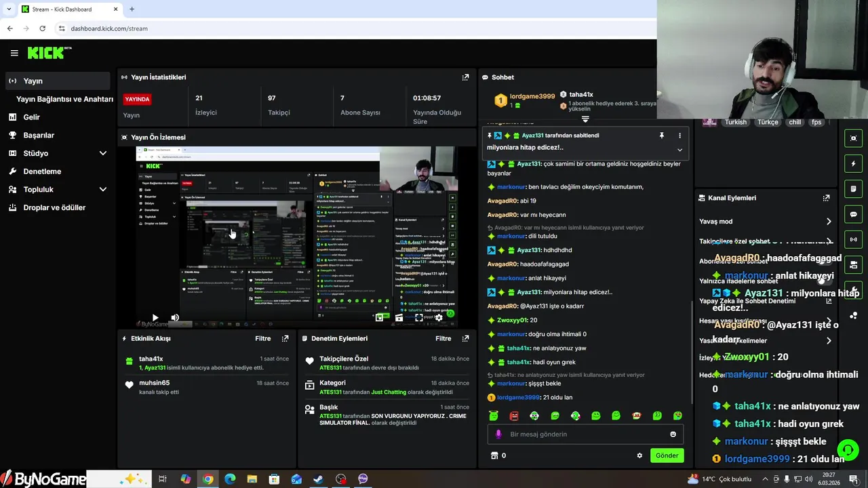This screenshot has height=488, width=868.
Task: Click the pin icon on pinned message
Action: tap(662, 136)
